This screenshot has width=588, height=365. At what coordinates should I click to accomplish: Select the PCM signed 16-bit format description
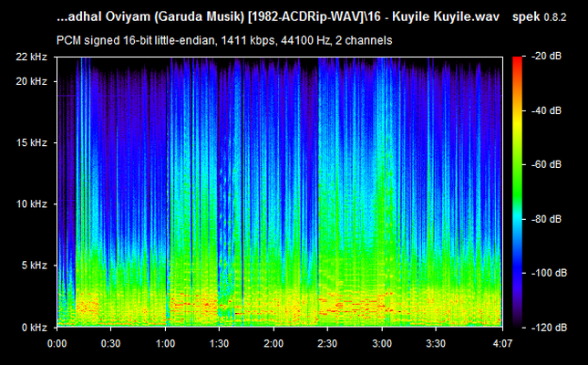click(x=224, y=40)
